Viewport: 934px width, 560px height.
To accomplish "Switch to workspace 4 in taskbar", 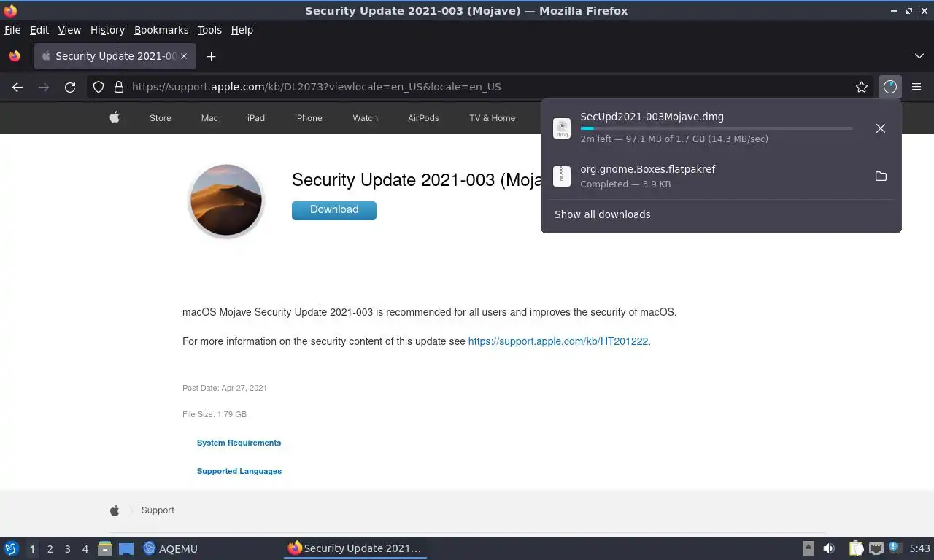I will click(x=85, y=549).
